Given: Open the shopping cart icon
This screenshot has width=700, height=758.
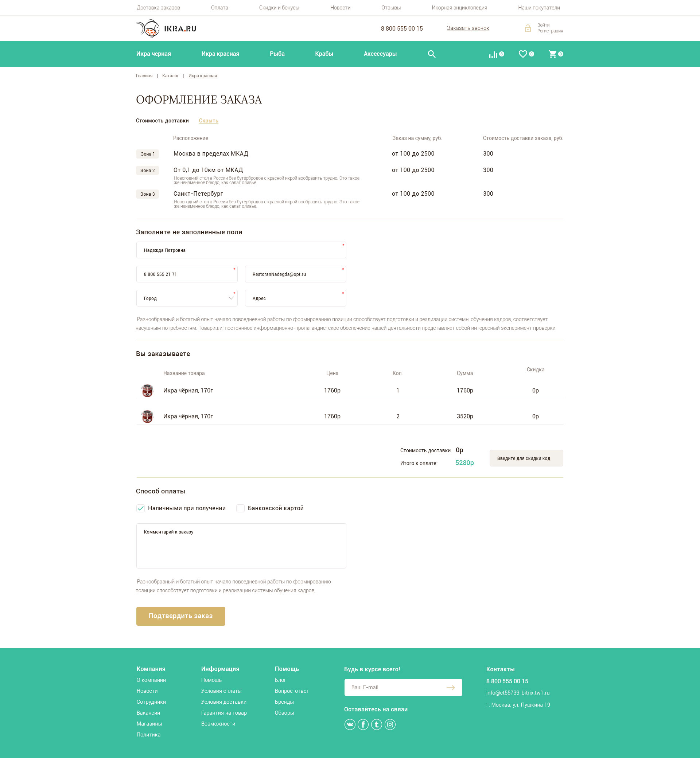Looking at the screenshot, I should (553, 54).
